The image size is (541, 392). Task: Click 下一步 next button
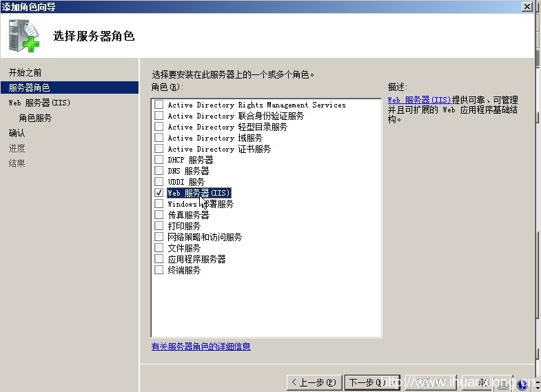pos(372,382)
